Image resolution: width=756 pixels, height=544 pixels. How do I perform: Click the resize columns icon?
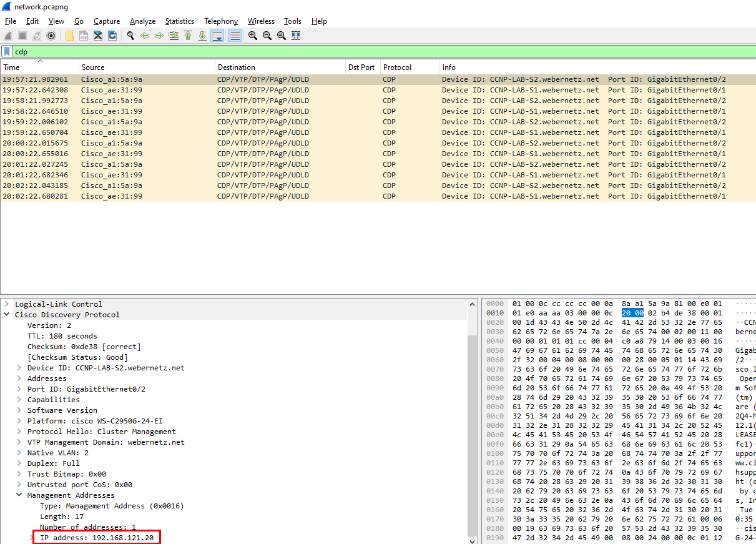(x=296, y=36)
